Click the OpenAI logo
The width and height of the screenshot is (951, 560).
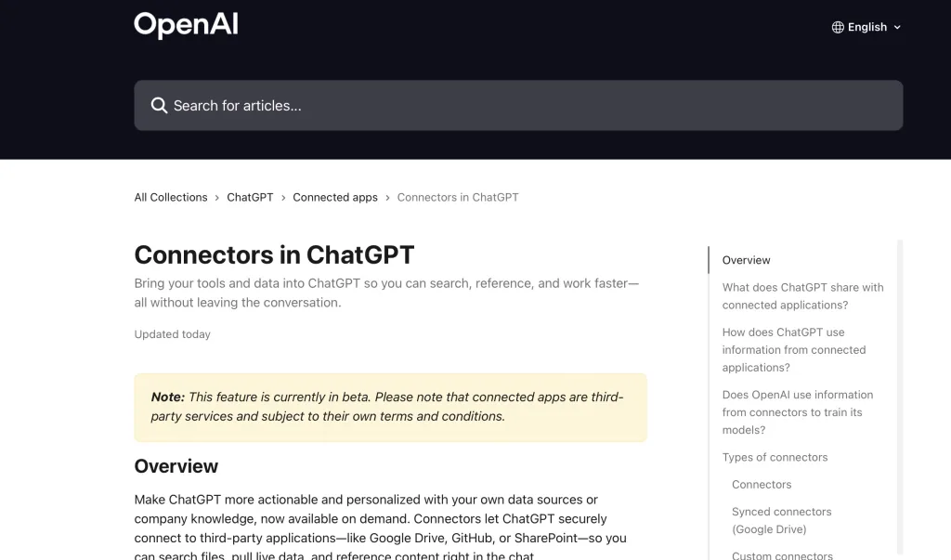[186, 25]
